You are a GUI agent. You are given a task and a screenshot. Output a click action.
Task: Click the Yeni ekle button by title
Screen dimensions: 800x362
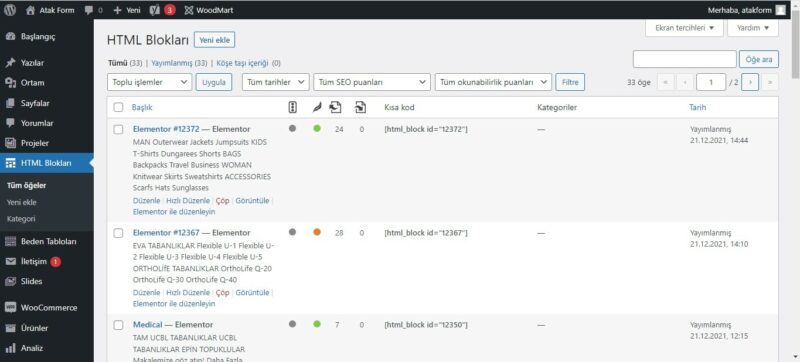pyautogui.click(x=214, y=40)
